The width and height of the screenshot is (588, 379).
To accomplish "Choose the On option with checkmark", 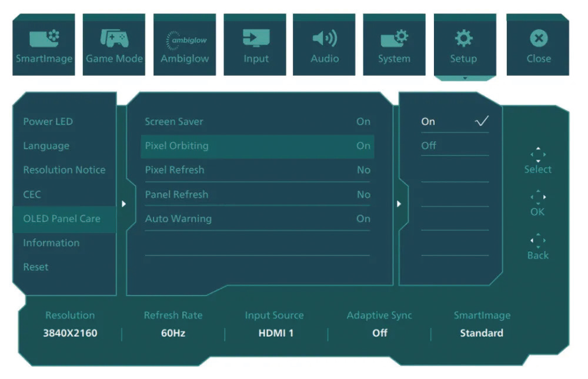I will (x=455, y=122).
